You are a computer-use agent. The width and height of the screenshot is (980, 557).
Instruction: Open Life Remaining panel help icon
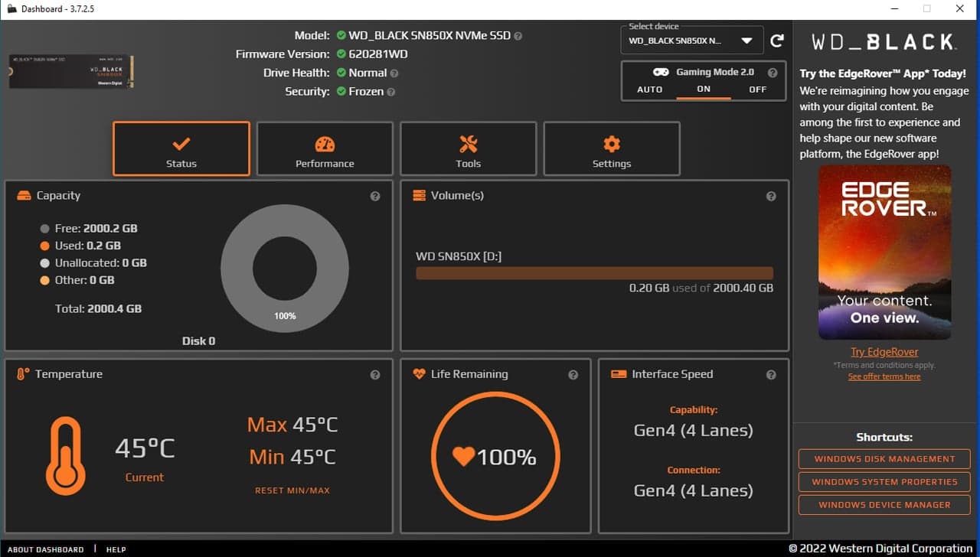coord(573,375)
